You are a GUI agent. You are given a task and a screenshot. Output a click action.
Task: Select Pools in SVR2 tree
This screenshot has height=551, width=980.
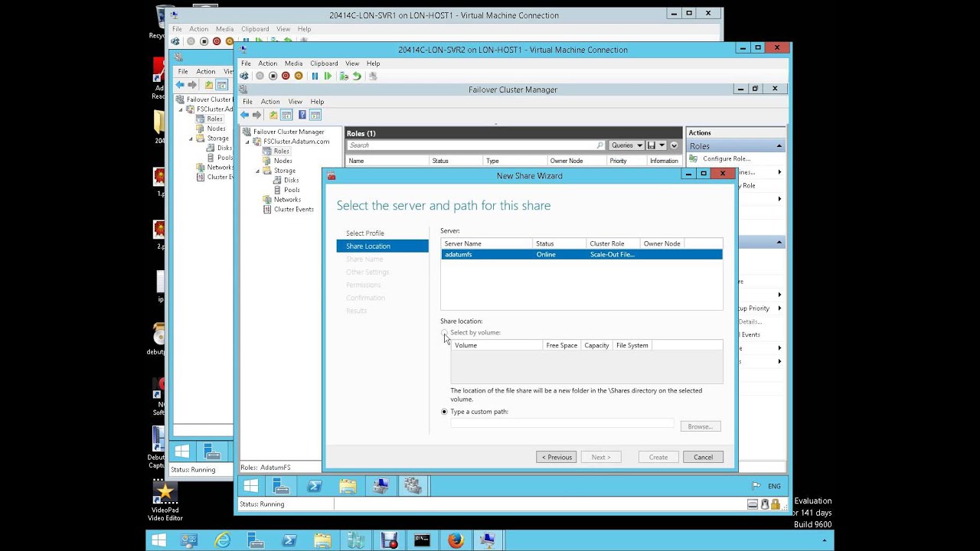(292, 190)
